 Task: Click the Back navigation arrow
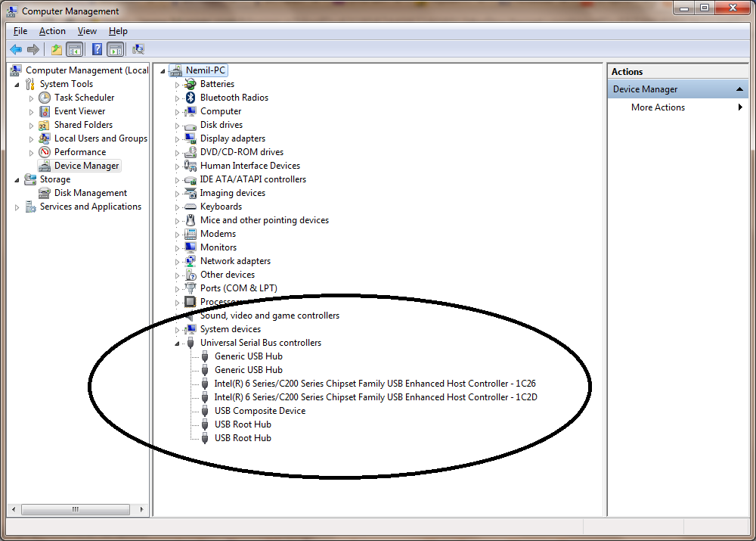coord(15,48)
